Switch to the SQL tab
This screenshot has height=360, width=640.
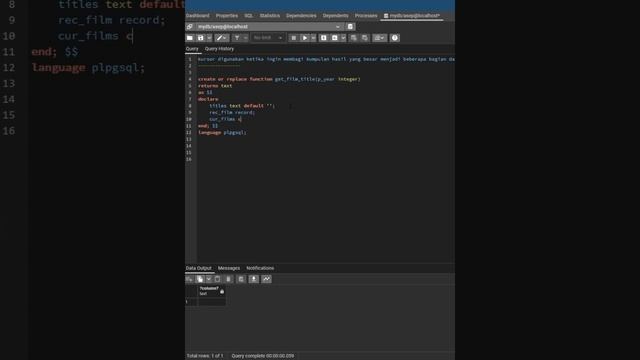tap(249, 16)
